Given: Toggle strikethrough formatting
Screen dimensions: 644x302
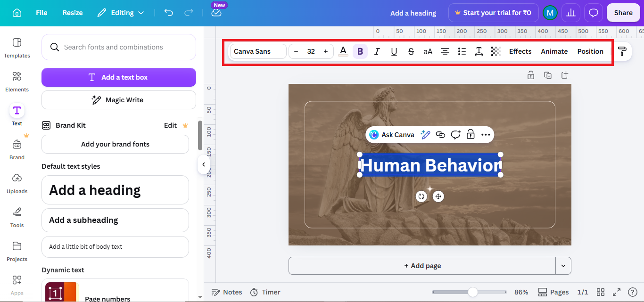Looking at the screenshot, I should [x=411, y=51].
